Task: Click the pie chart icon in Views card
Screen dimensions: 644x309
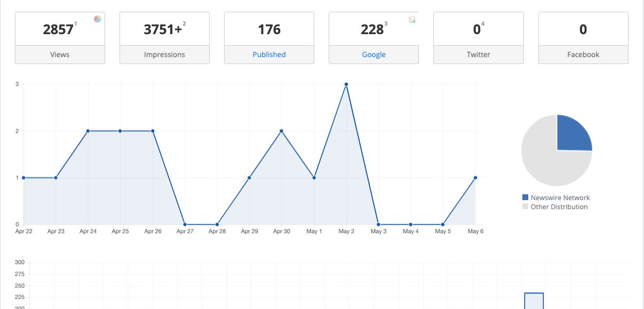Action: (x=98, y=19)
